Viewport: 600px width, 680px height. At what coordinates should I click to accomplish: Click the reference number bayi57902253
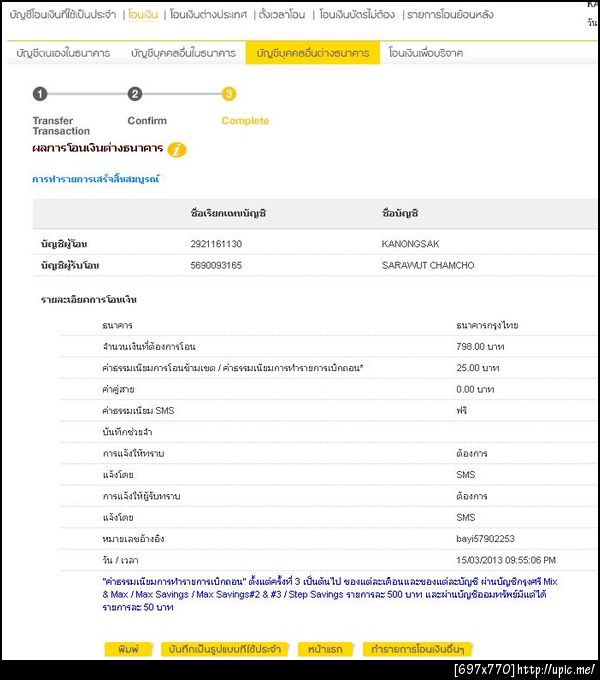click(x=485, y=539)
